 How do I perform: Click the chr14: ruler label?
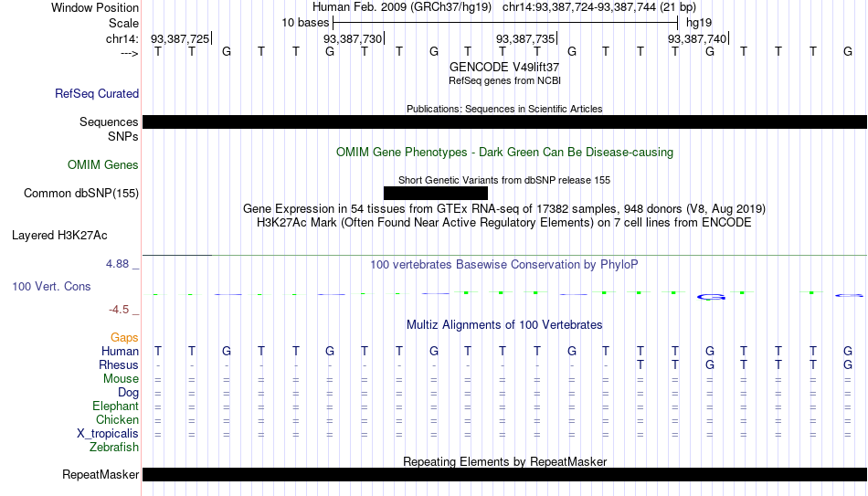(122, 38)
